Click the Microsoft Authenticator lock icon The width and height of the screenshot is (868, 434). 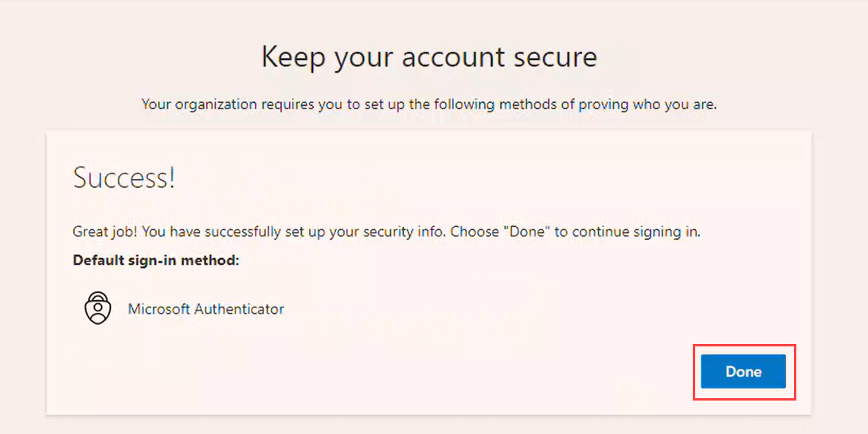click(98, 308)
